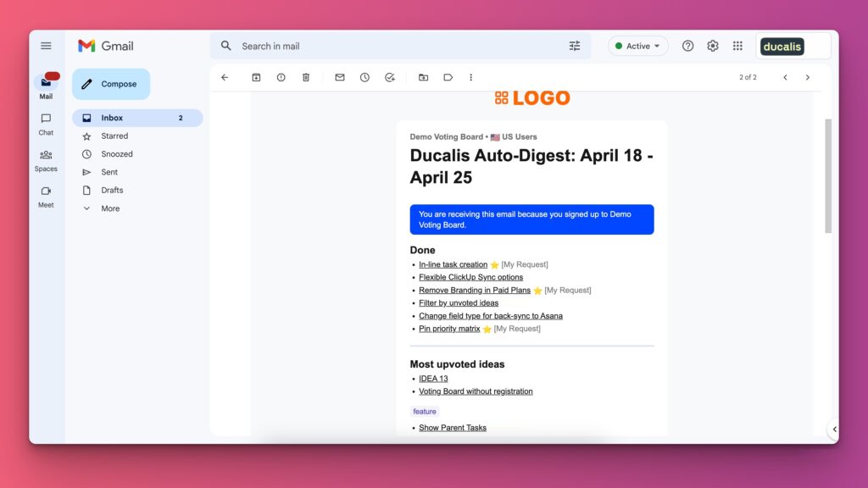Switch to the Chat section
This screenshot has width=868, height=488.
click(46, 124)
